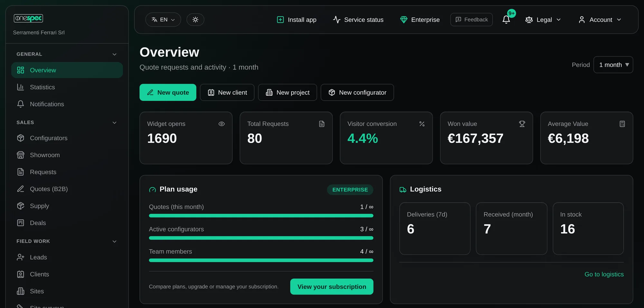Click the Leads user-plus icon
644x308 pixels.
21,257
